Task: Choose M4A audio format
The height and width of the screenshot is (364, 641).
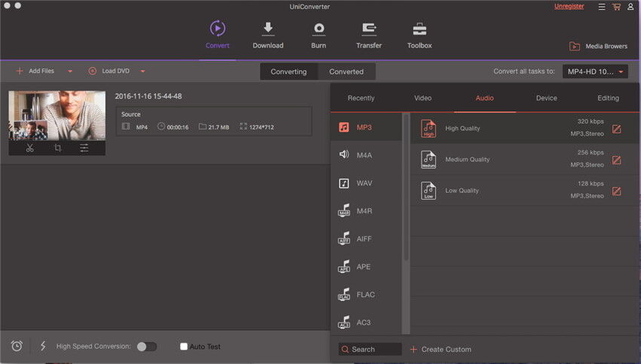Action: point(367,154)
